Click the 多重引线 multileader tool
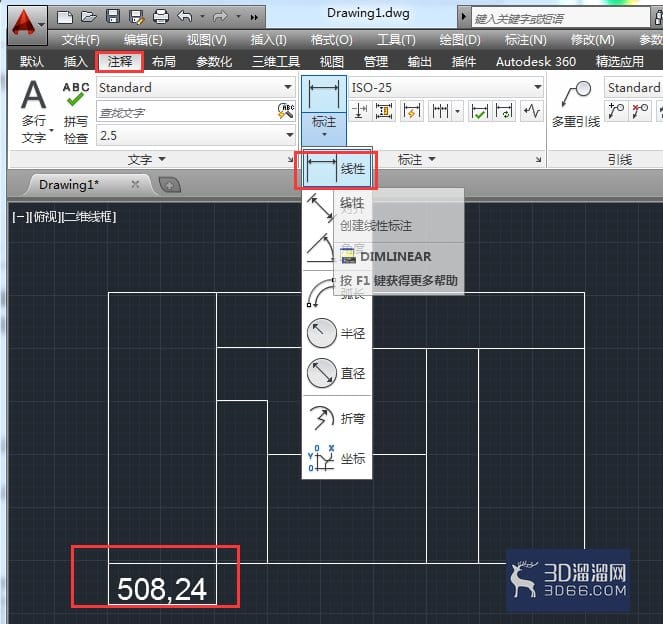The height and width of the screenshot is (624, 663). (576, 104)
